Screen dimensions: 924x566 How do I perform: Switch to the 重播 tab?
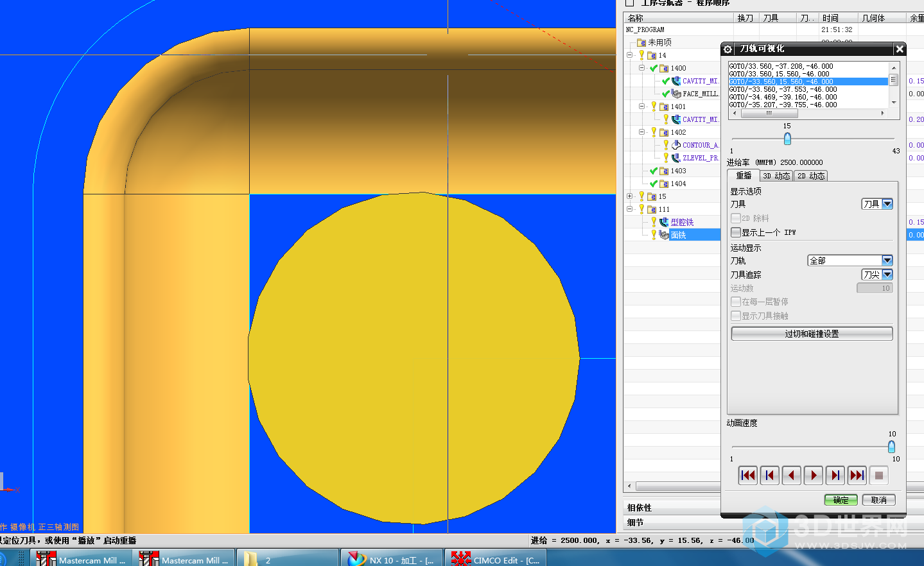[744, 176]
